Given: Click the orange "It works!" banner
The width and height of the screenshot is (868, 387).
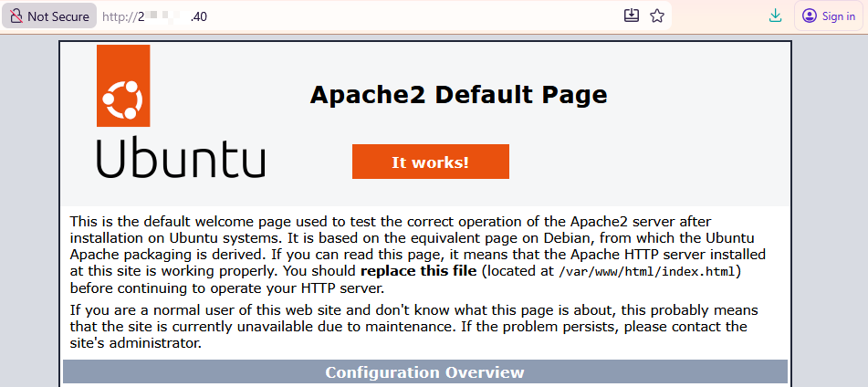Looking at the screenshot, I should (x=430, y=162).
